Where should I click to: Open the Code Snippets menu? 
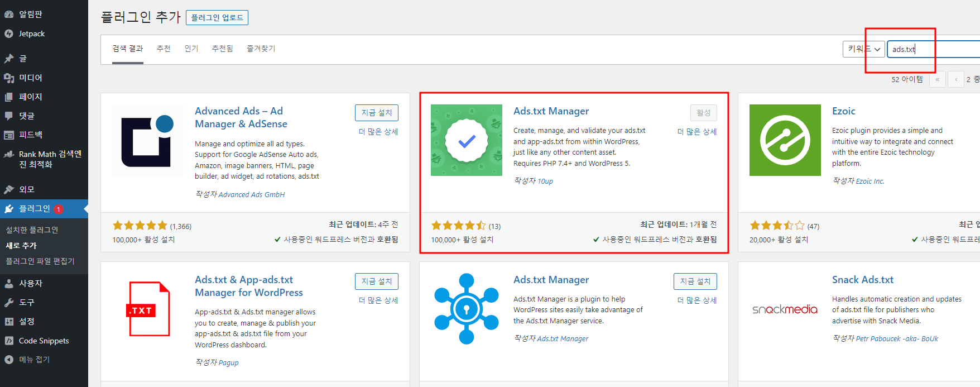[44, 341]
